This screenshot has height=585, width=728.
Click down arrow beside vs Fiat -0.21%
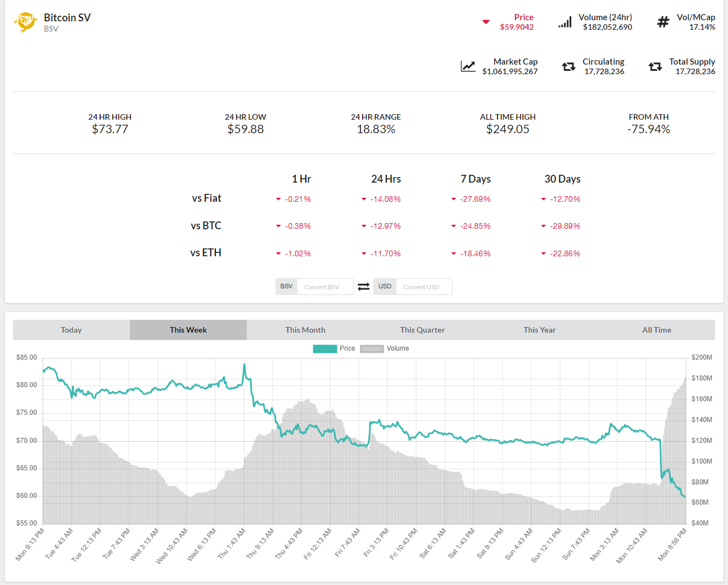tap(278, 199)
